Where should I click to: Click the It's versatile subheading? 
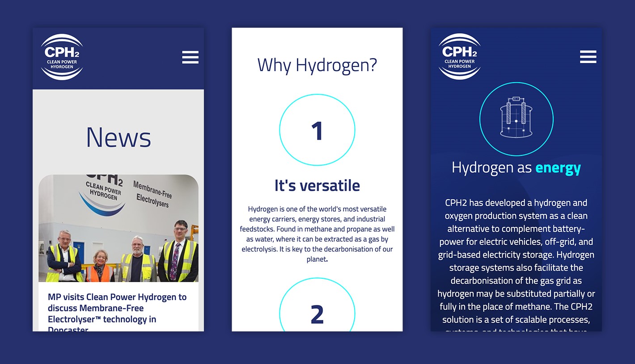click(317, 185)
